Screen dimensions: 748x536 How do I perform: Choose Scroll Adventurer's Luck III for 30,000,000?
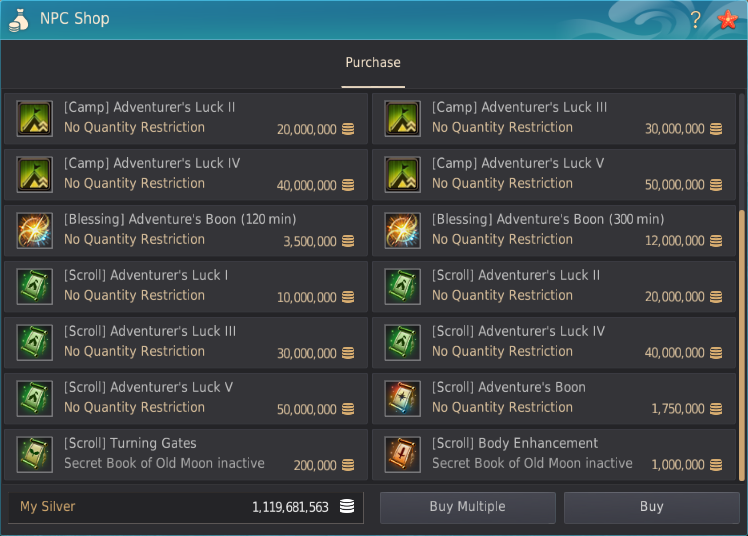coord(185,343)
